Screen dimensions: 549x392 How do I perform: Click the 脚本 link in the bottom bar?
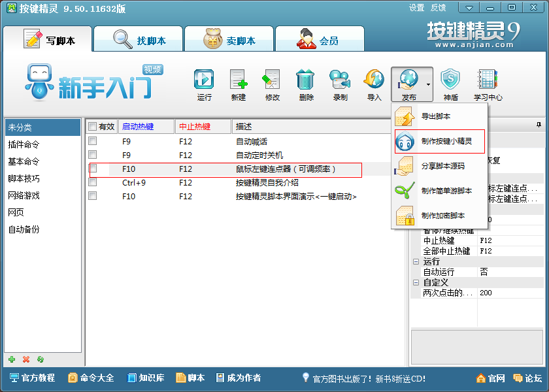[190, 378]
